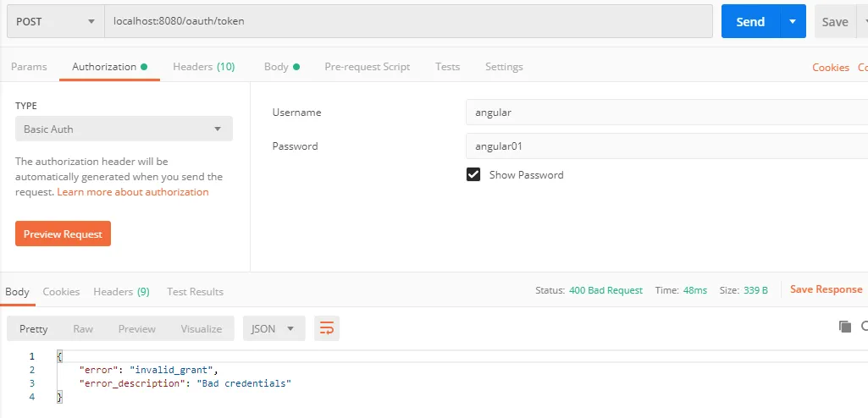The height and width of the screenshot is (418, 868).
Task: Click the copy response icon
Action: click(844, 327)
